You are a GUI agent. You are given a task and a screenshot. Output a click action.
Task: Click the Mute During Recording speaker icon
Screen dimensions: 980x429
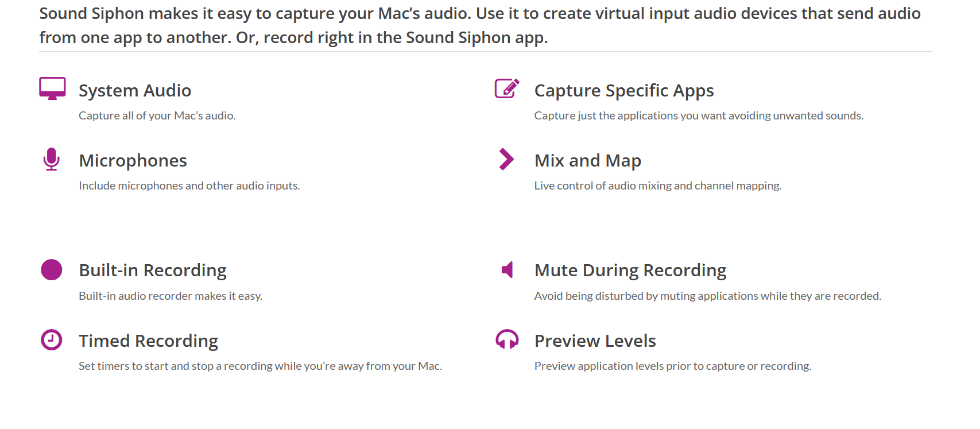(507, 269)
